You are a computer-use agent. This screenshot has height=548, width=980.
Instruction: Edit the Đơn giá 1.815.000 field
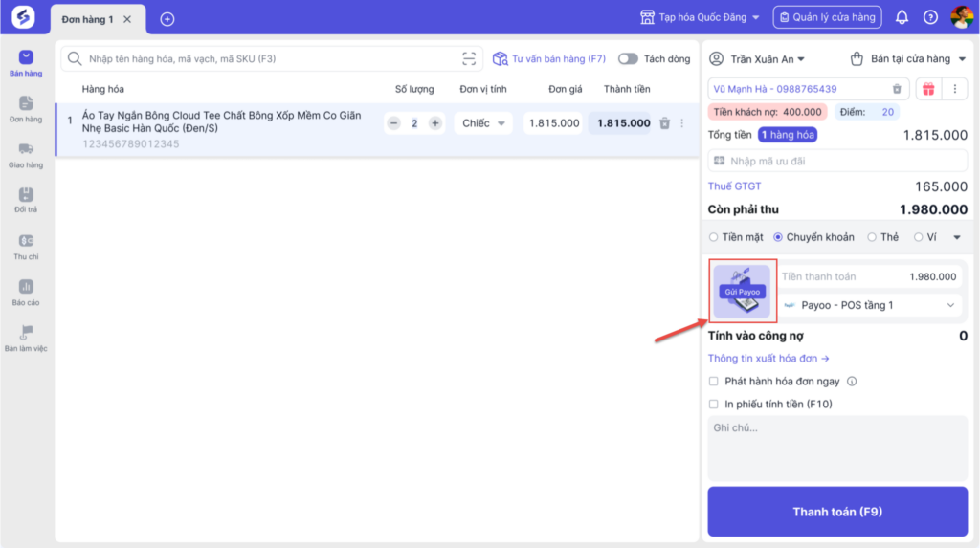(x=554, y=123)
